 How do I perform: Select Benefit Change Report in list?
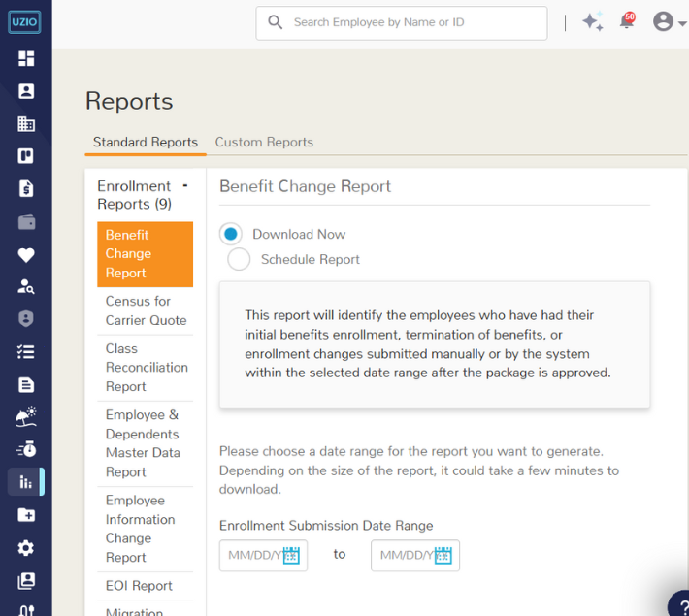[x=145, y=254]
